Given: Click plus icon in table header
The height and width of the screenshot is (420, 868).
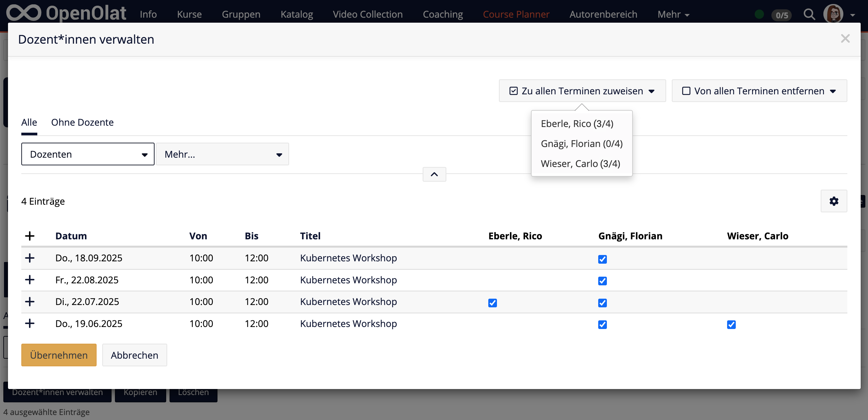Looking at the screenshot, I should [x=30, y=236].
